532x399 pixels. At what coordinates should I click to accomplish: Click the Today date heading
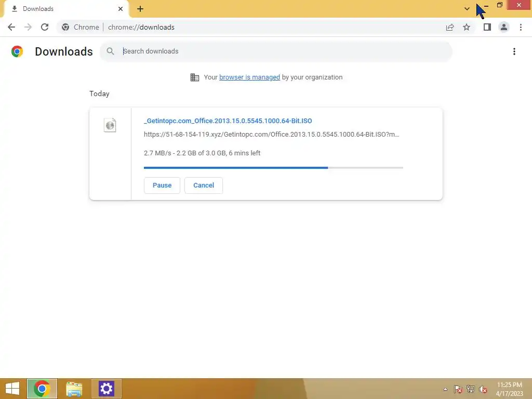pyautogui.click(x=99, y=94)
